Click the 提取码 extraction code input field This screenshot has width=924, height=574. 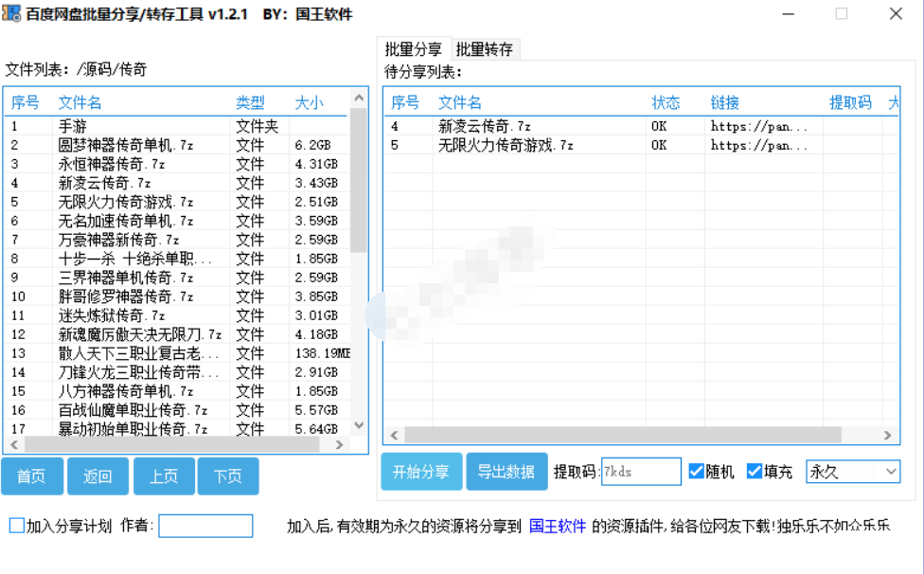point(641,472)
